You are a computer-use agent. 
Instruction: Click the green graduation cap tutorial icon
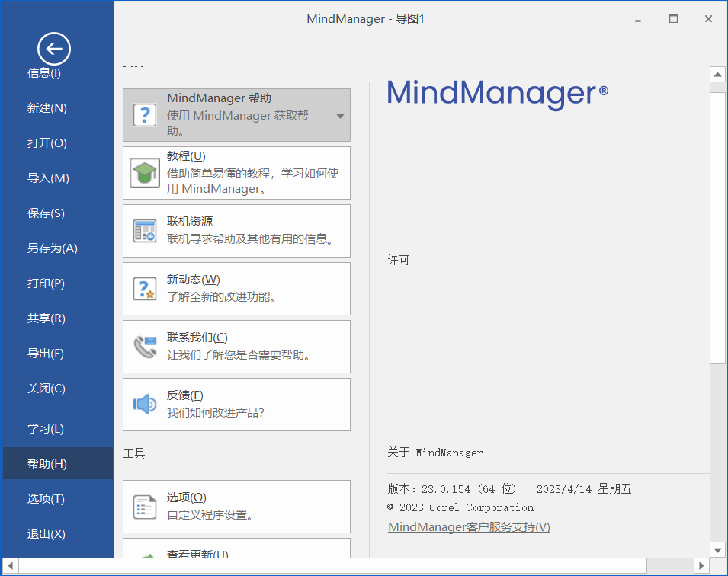145,173
